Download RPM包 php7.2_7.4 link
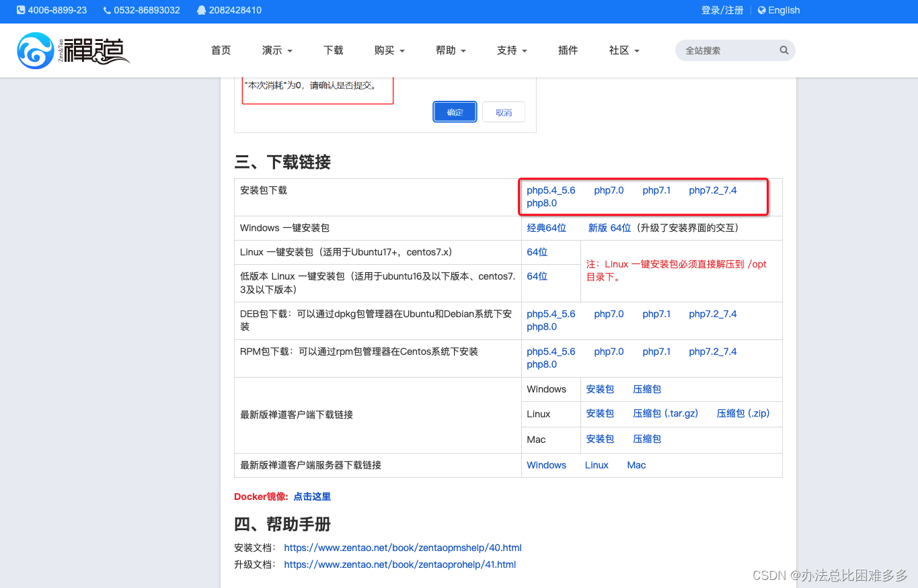The image size is (918, 588). pos(713,351)
